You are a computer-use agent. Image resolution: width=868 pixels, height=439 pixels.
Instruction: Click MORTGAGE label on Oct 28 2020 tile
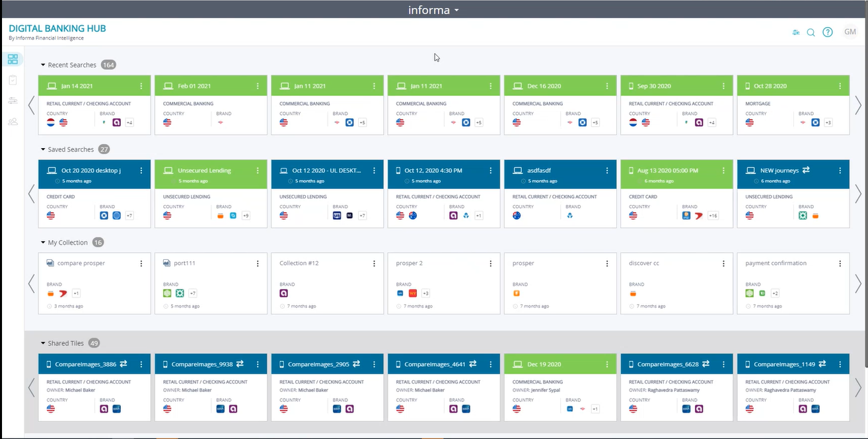(758, 104)
